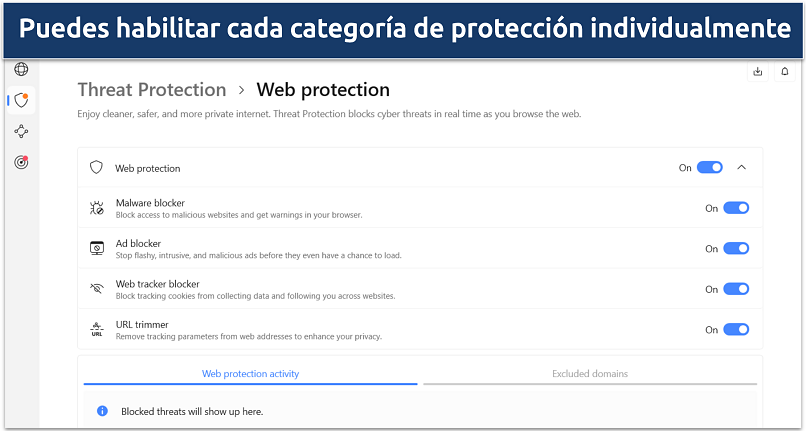Toggle the Ad blocker switch
Image resolution: width=806 pixels, height=431 pixels.
[x=736, y=248]
